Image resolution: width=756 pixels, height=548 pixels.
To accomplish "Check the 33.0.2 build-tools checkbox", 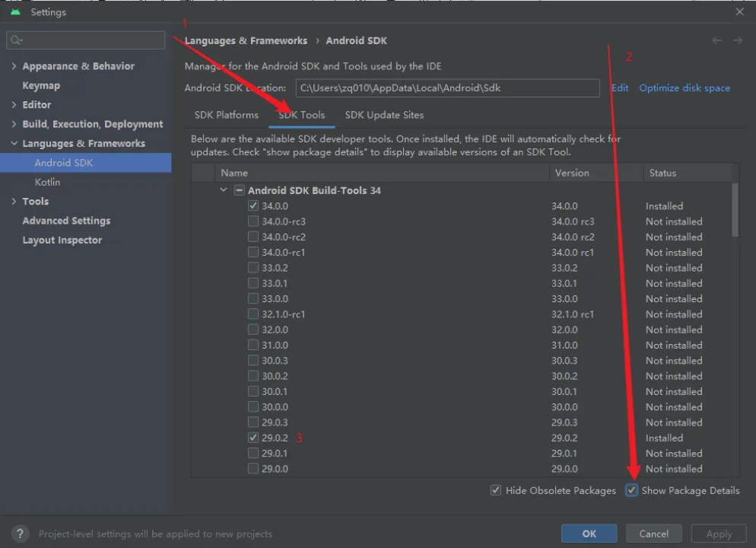I will point(253,268).
